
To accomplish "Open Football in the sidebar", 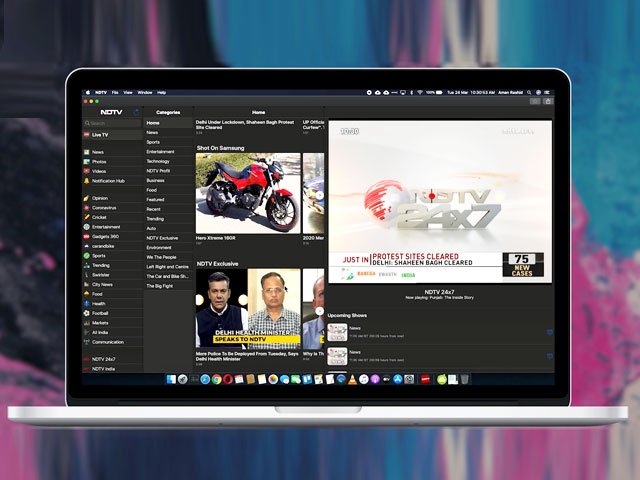I will tap(112, 313).
